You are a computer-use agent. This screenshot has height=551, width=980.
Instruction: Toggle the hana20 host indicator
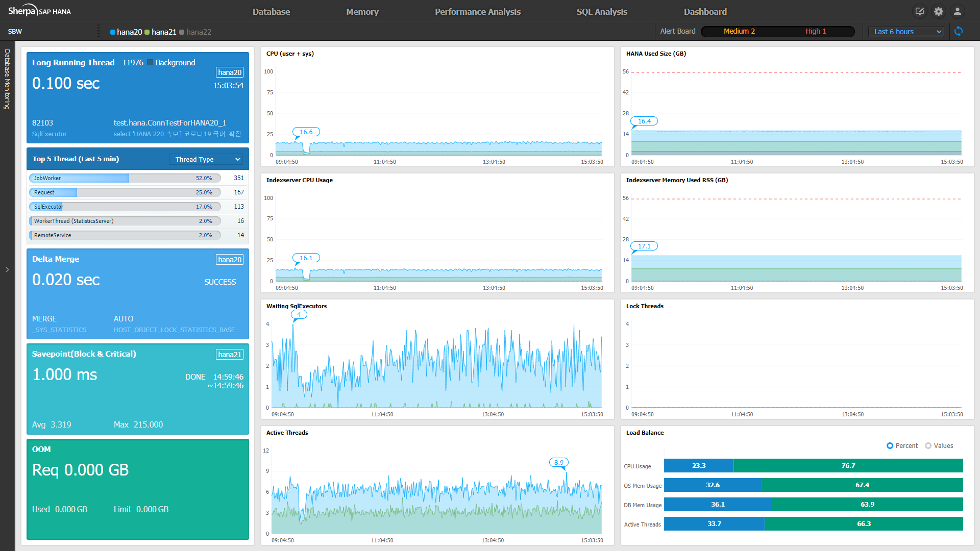tap(126, 32)
